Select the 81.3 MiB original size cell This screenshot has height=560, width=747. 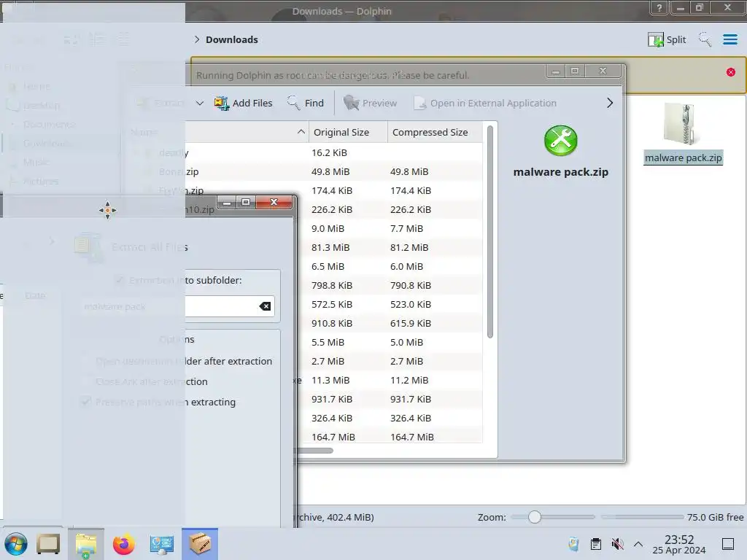(330, 248)
